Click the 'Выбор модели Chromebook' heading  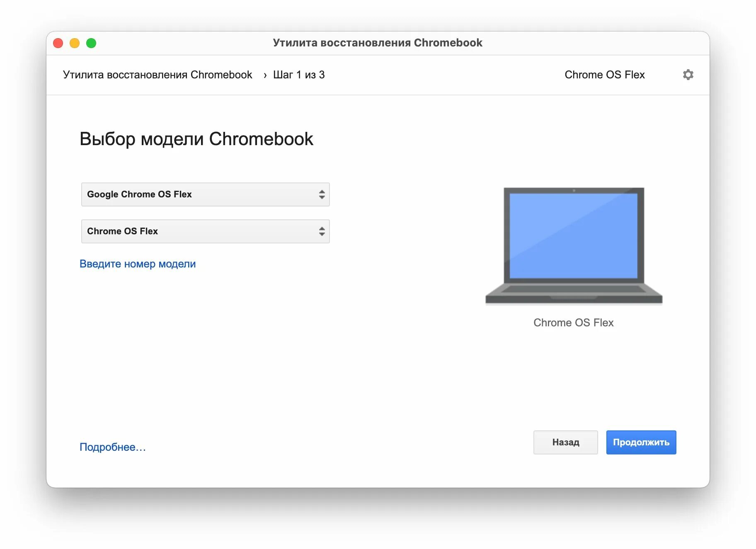[x=196, y=139]
